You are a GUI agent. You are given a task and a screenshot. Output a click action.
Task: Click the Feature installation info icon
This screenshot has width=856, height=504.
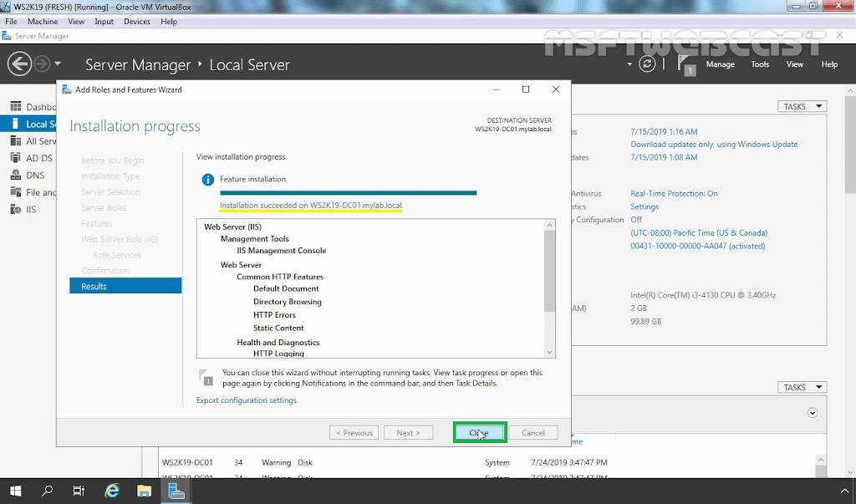207,179
